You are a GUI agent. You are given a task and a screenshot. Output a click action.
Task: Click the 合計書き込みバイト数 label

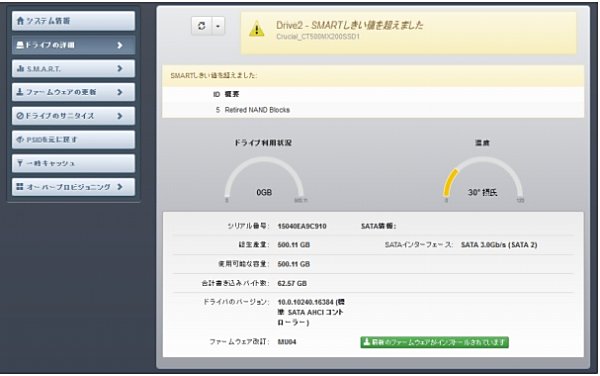236,283
